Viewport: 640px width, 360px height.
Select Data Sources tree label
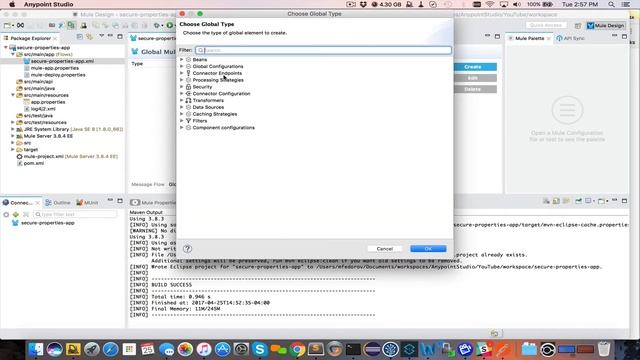tap(208, 107)
